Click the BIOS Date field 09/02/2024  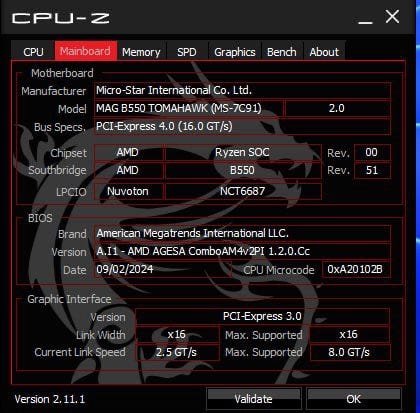tap(163, 269)
